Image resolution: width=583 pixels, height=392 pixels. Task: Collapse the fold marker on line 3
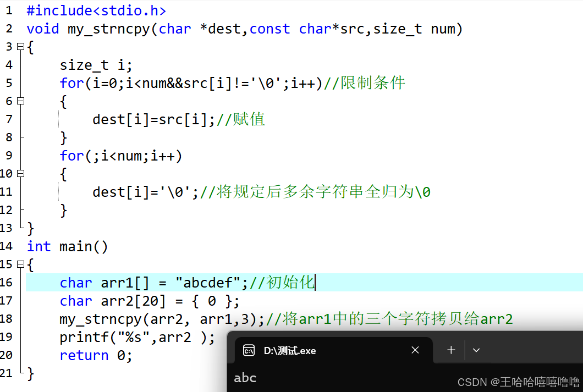tap(21, 46)
